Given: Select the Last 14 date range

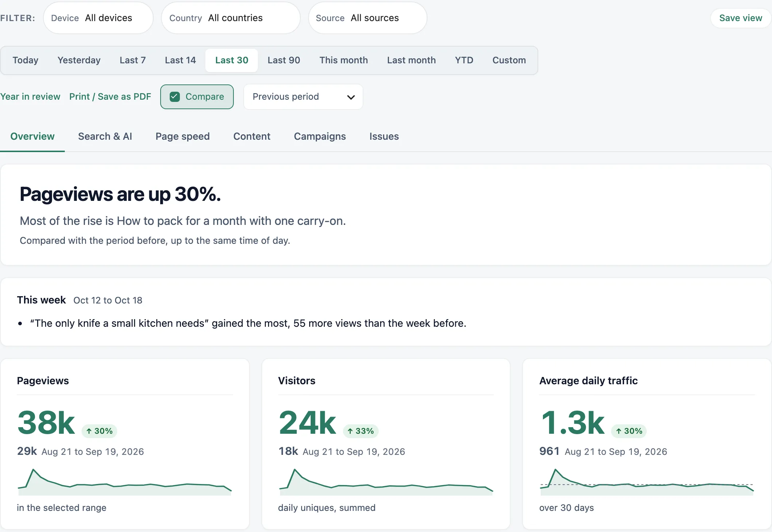Looking at the screenshot, I should pyautogui.click(x=180, y=60).
